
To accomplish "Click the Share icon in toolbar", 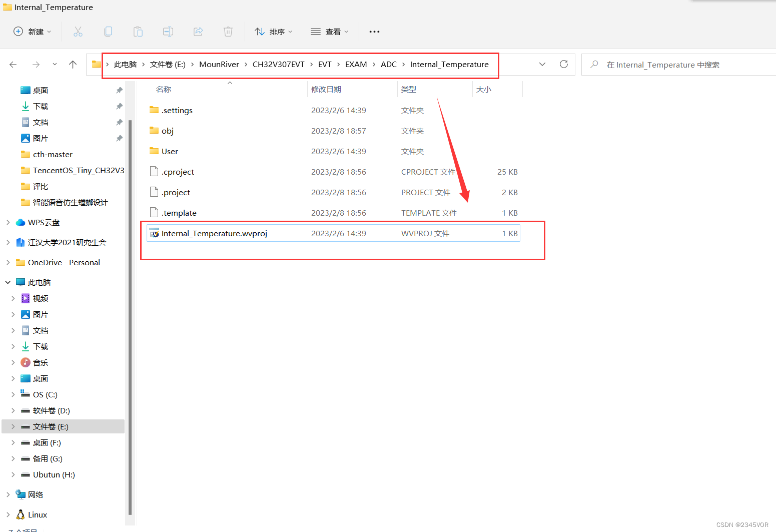I will [x=198, y=32].
